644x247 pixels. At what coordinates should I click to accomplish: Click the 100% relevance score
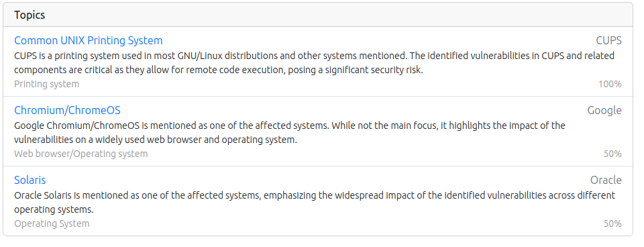pos(610,85)
